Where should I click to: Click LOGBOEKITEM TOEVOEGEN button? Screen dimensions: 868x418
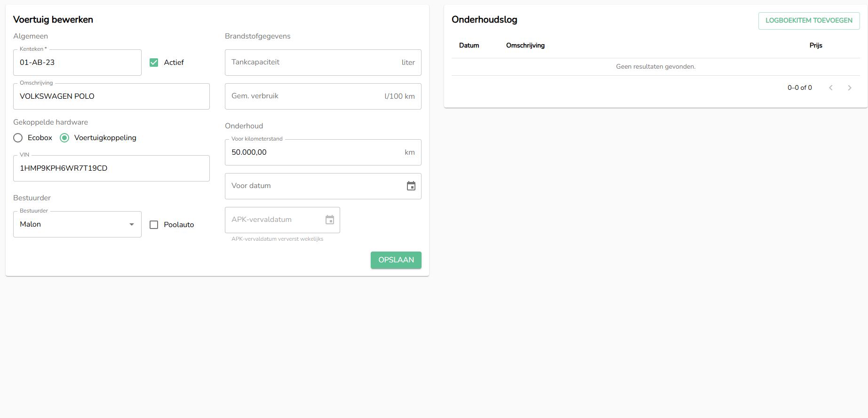[x=808, y=21]
